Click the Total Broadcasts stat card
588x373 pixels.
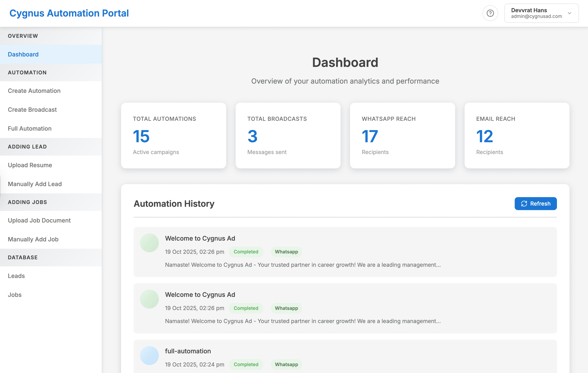(x=288, y=136)
